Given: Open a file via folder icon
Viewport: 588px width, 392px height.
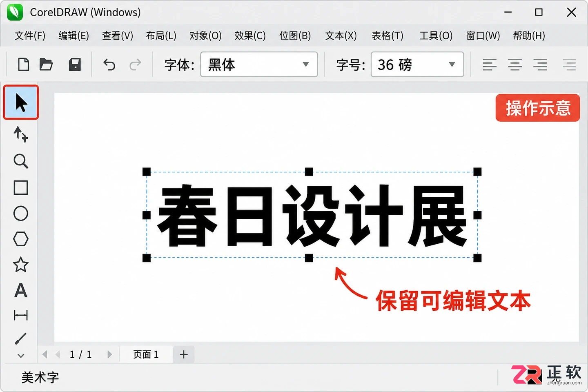Looking at the screenshot, I should 46,65.
